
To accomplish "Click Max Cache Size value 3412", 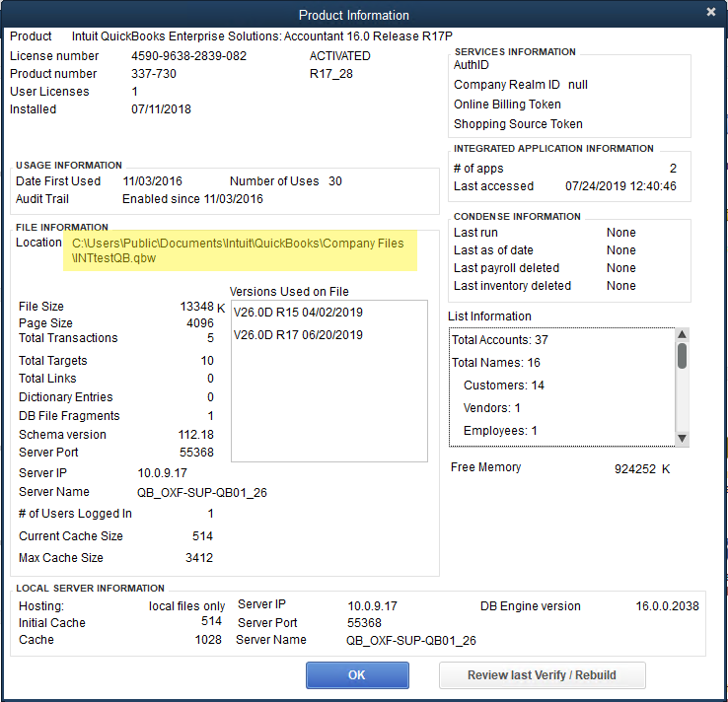I will tap(199, 558).
